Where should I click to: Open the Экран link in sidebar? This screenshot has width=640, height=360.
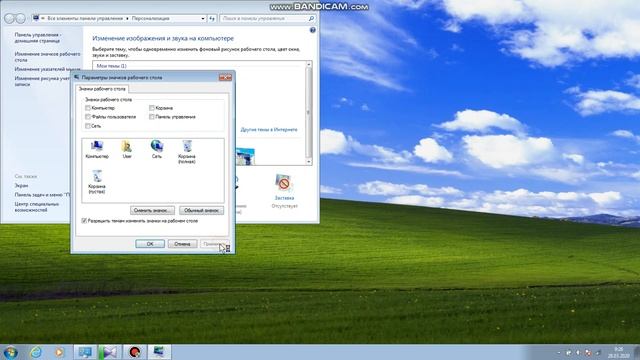21,186
